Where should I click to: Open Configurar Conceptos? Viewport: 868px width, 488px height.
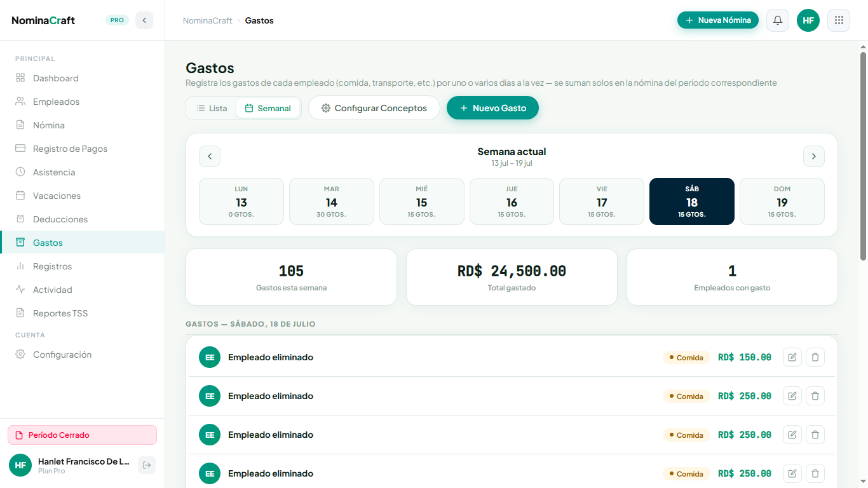(x=374, y=108)
